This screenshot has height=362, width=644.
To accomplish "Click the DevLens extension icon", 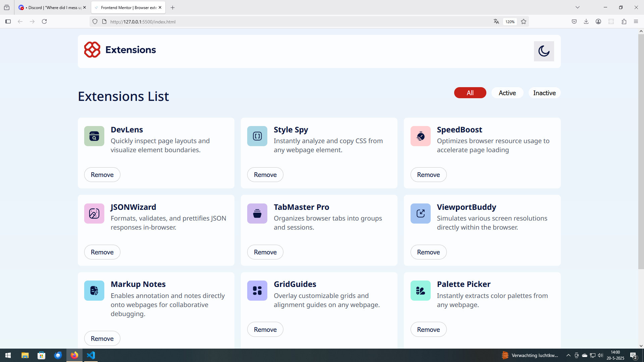I will tap(94, 136).
